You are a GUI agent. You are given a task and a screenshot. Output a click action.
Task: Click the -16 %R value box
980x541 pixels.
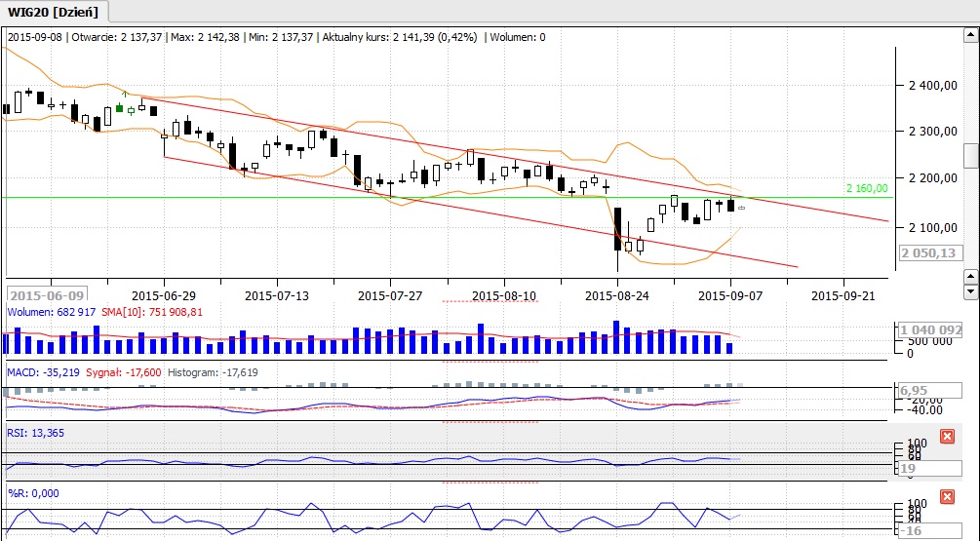[930, 531]
